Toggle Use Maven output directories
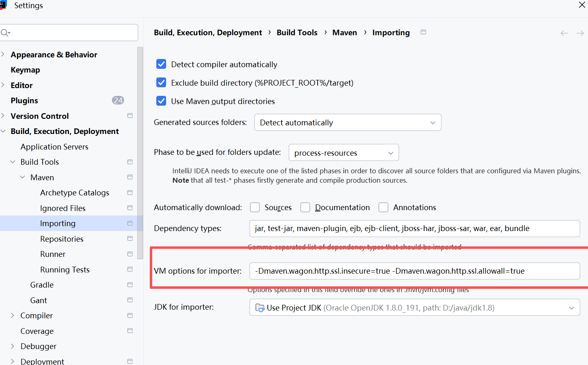 (161, 101)
